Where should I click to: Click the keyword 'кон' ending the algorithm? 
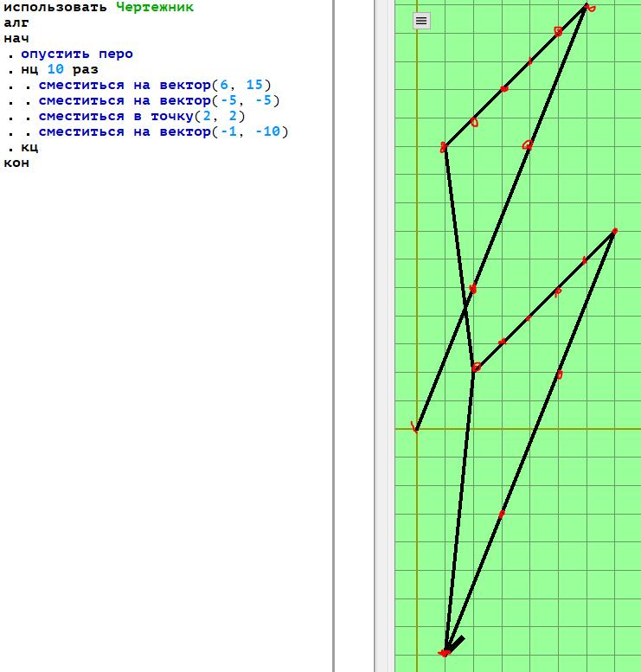[x=16, y=163]
